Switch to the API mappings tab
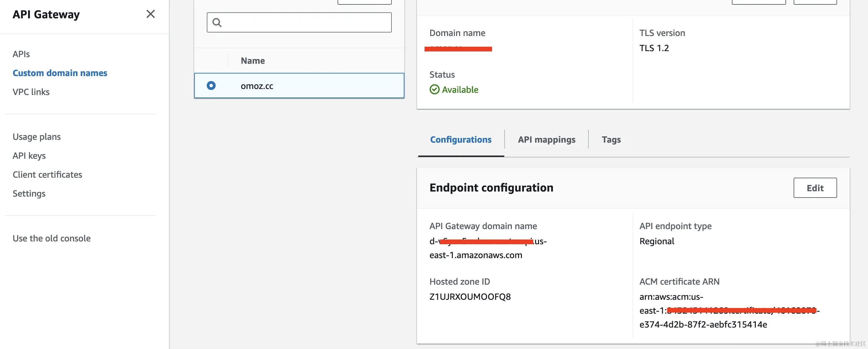 (x=546, y=139)
